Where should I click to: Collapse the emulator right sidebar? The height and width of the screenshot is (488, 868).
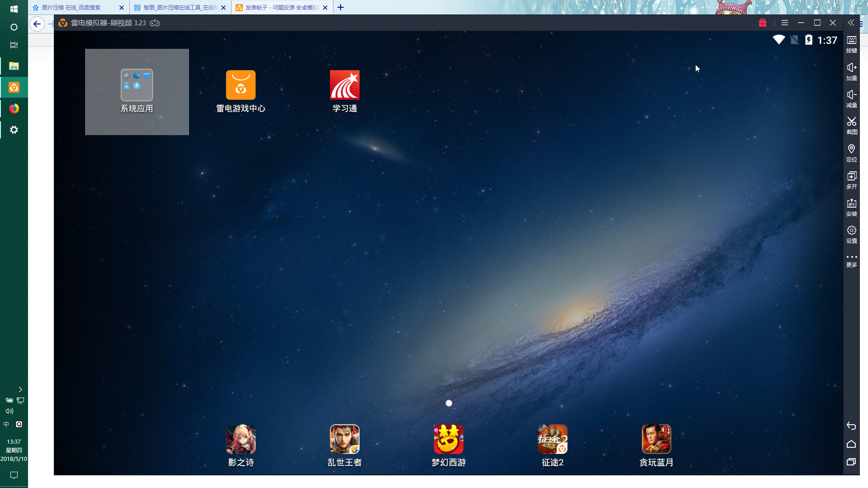851,23
